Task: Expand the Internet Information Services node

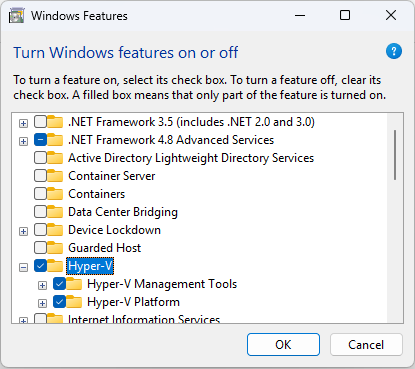Action: [23, 321]
